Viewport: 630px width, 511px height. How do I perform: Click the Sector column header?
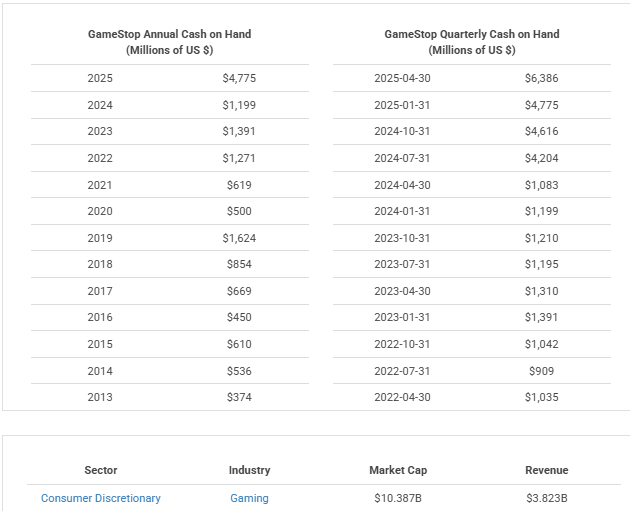click(100, 470)
